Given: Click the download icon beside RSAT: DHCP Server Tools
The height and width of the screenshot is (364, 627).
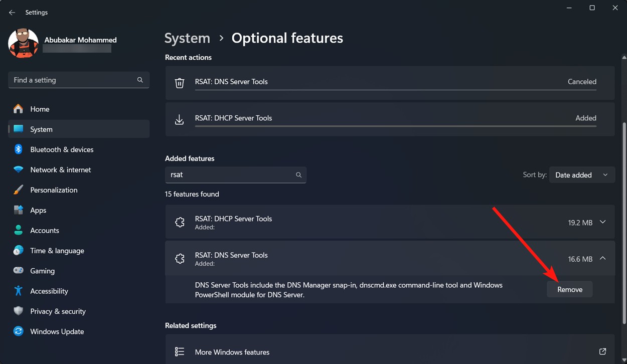Looking at the screenshot, I should click(x=180, y=119).
